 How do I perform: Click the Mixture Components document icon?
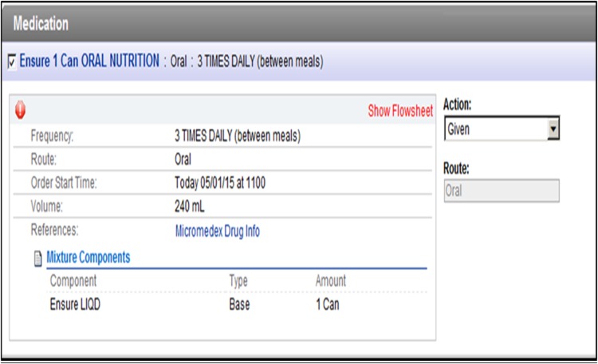coord(37,258)
